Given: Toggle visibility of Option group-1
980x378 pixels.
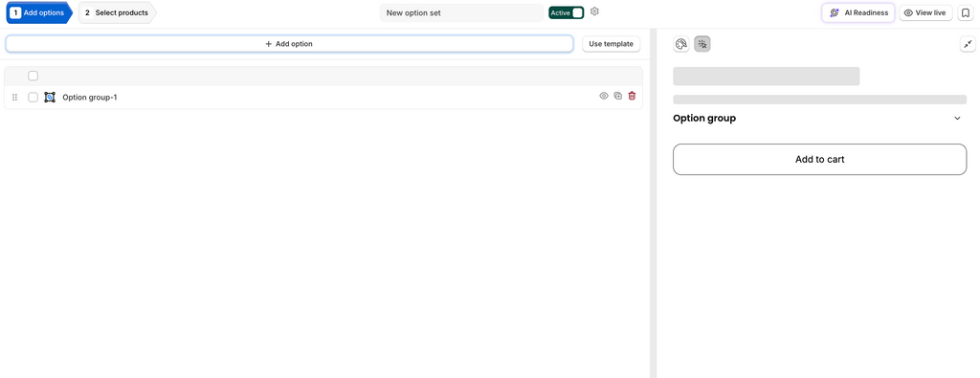Looking at the screenshot, I should pyautogui.click(x=604, y=97).
